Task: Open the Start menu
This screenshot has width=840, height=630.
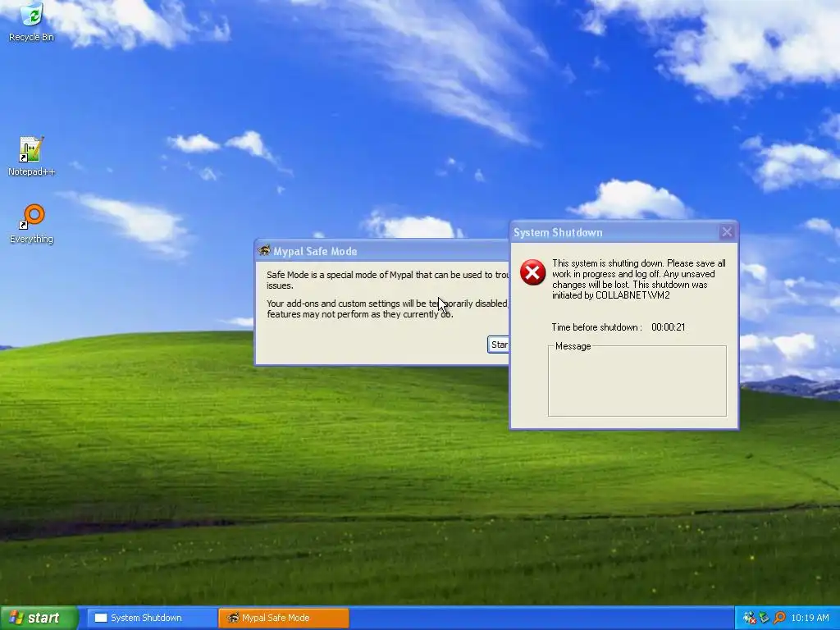Action: click(x=39, y=618)
